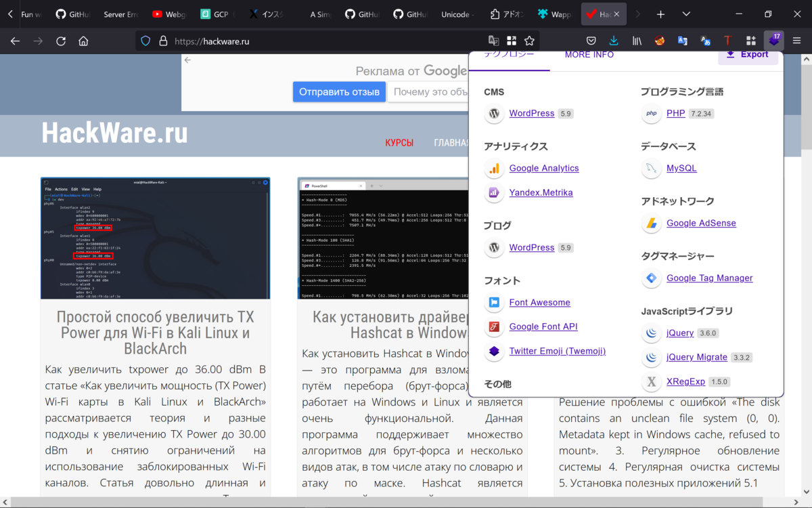Switch to the Server Error browser tab
The width and height of the screenshot is (812, 508).
coord(120,14)
